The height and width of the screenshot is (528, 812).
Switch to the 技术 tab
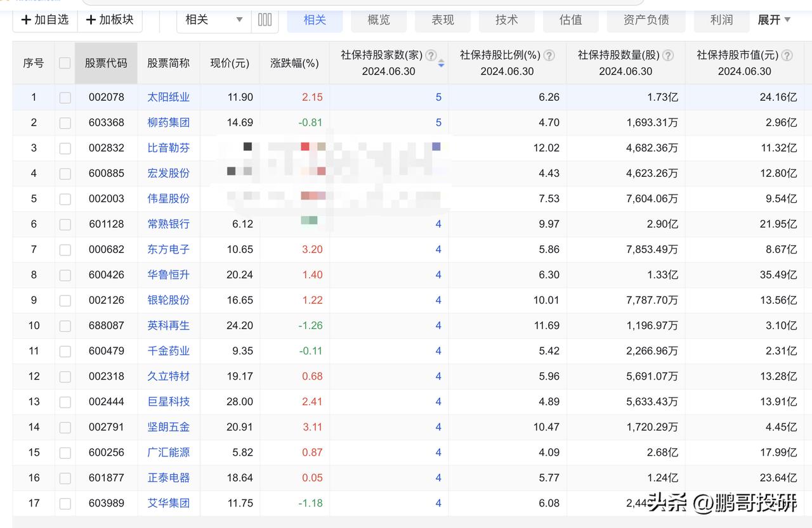pyautogui.click(x=507, y=20)
